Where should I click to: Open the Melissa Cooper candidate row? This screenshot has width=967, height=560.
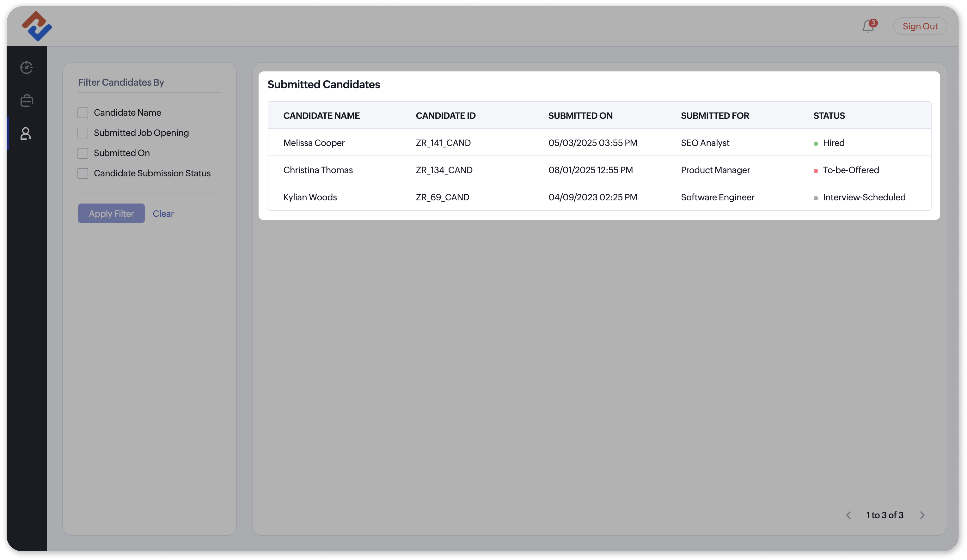point(314,143)
